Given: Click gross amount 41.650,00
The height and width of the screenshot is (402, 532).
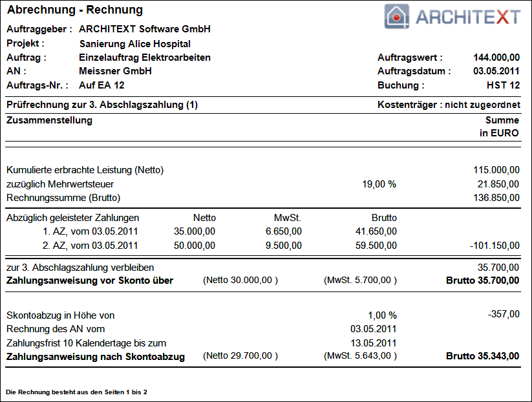Looking at the screenshot, I should (x=376, y=231).
